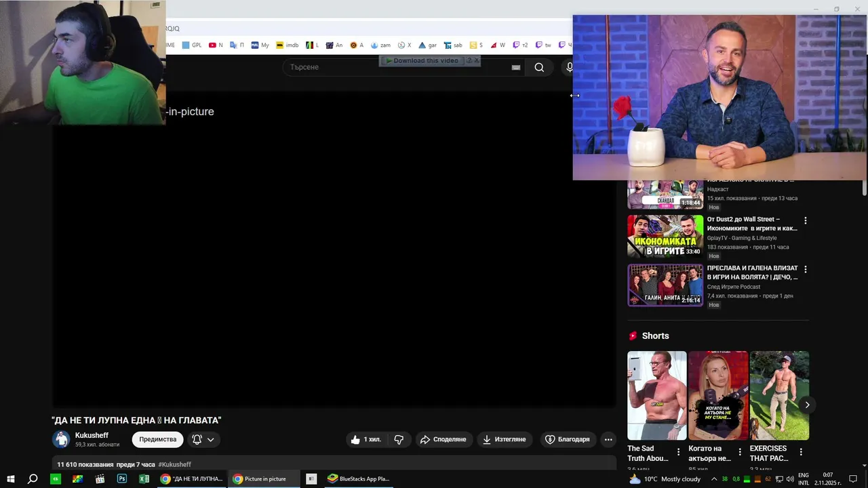Viewport: 868px width, 488px height.
Task: Open the GPL bookmark
Action: pos(191,45)
